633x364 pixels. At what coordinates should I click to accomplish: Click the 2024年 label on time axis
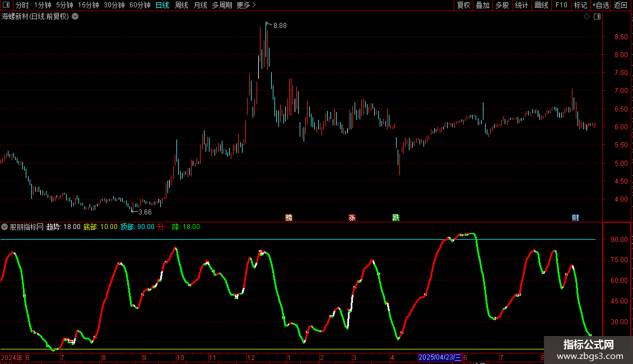[12, 357]
